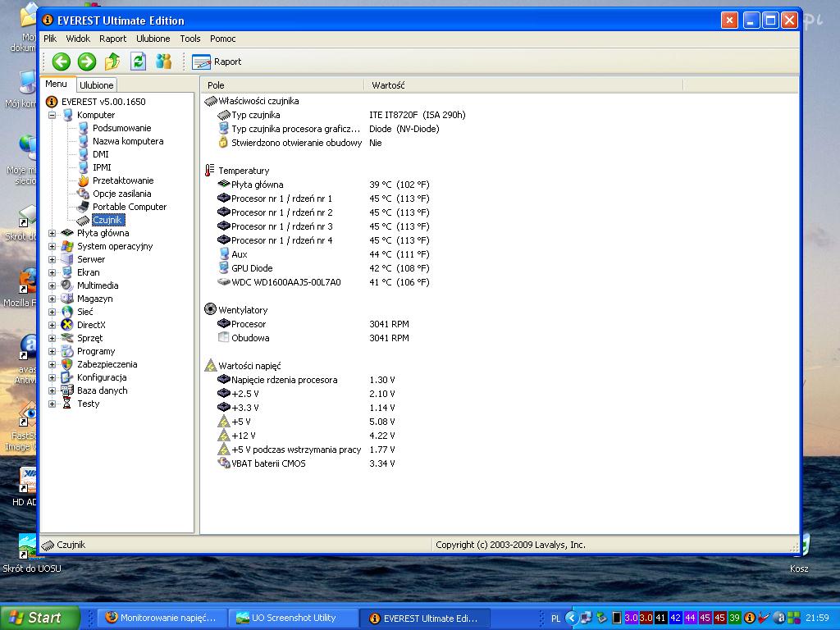Screen dimensions: 840x630
Task: Select Przetaktowanie tree item
Action: pyautogui.click(x=122, y=180)
